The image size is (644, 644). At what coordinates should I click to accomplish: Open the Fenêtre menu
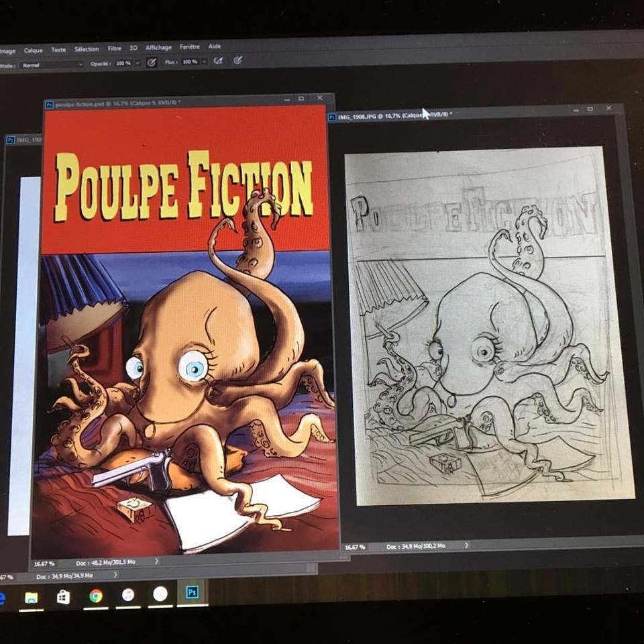[189, 47]
